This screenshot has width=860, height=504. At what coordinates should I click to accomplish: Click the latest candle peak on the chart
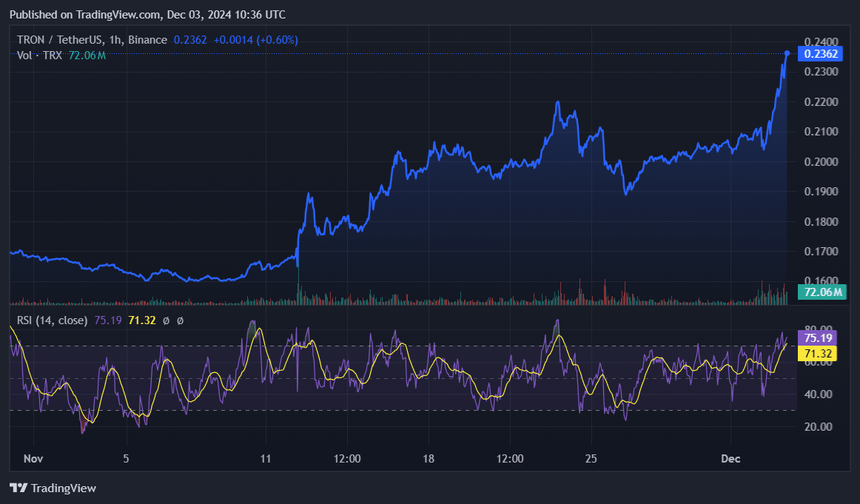(x=786, y=53)
